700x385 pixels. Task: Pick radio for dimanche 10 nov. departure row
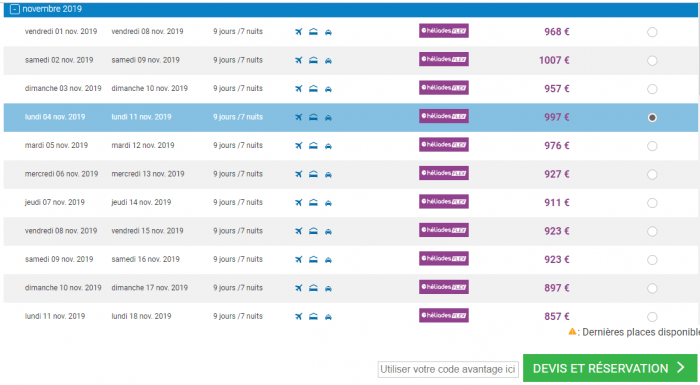652,288
